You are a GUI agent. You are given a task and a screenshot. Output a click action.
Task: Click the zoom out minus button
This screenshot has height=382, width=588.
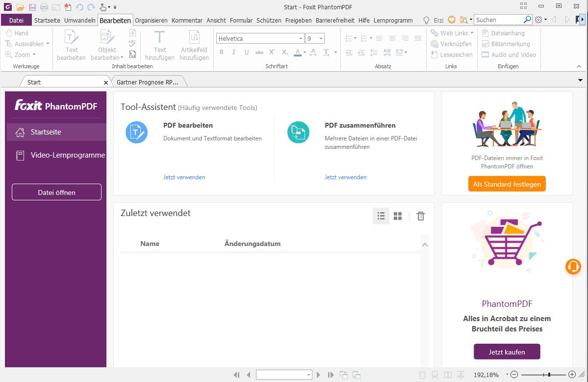pos(514,375)
